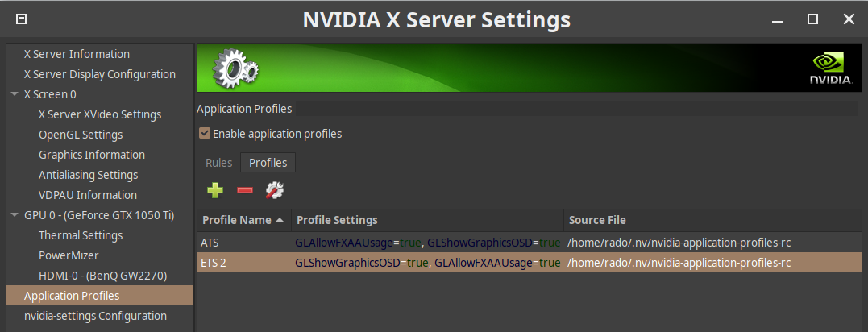The image size is (868, 332).
Task: Click the Source File column header
Action: pos(713,220)
